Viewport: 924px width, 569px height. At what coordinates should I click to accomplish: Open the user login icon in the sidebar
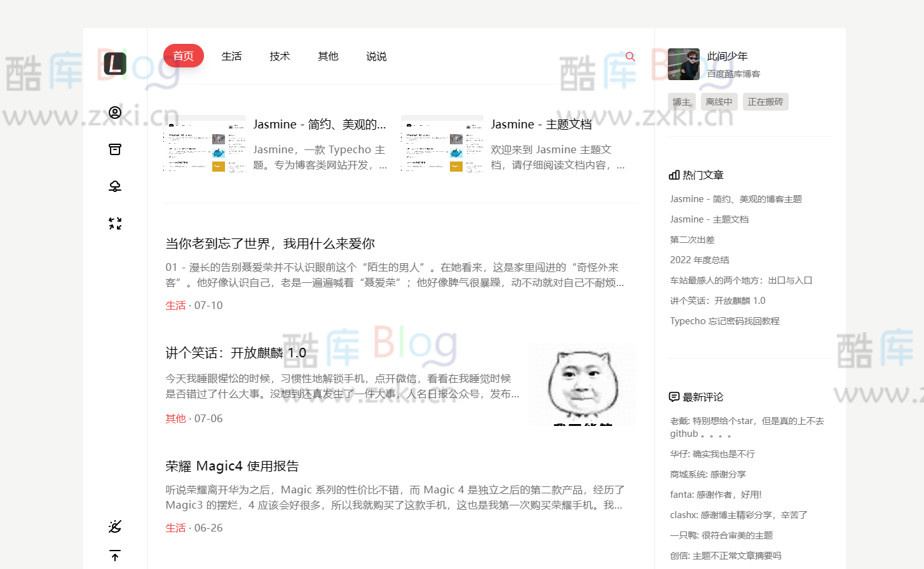coord(114,113)
